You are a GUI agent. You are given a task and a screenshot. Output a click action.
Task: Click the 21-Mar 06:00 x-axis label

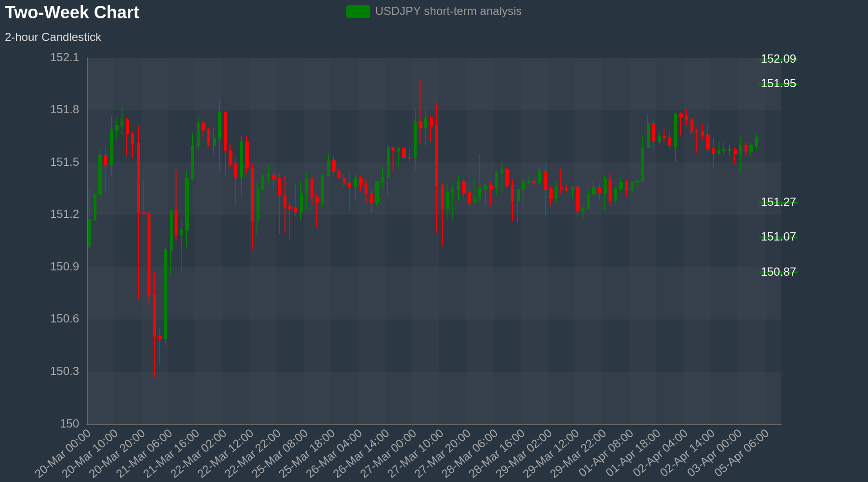[x=145, y=454]
